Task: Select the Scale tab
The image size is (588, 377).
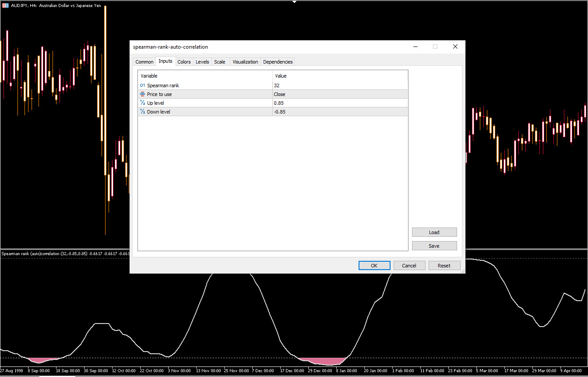Action: click(x=220, y=62)
